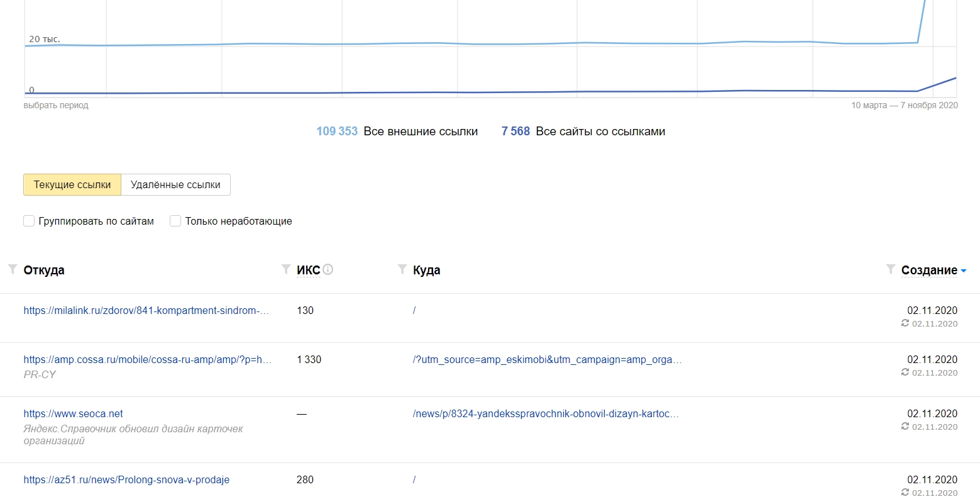Click the info icon next to ИКС
The width and height of the screenshot is (980, 504).
(x=328, y=269)
